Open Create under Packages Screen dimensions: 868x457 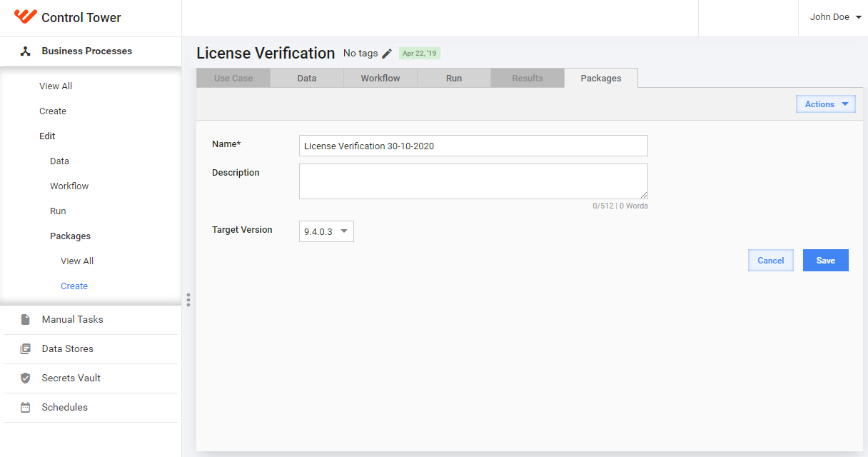(74, 286)
